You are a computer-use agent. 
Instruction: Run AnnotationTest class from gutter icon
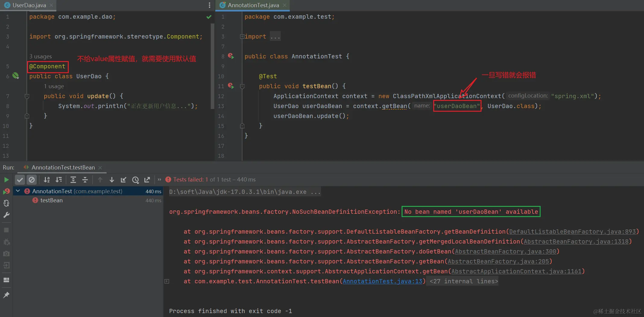[231, 56]
